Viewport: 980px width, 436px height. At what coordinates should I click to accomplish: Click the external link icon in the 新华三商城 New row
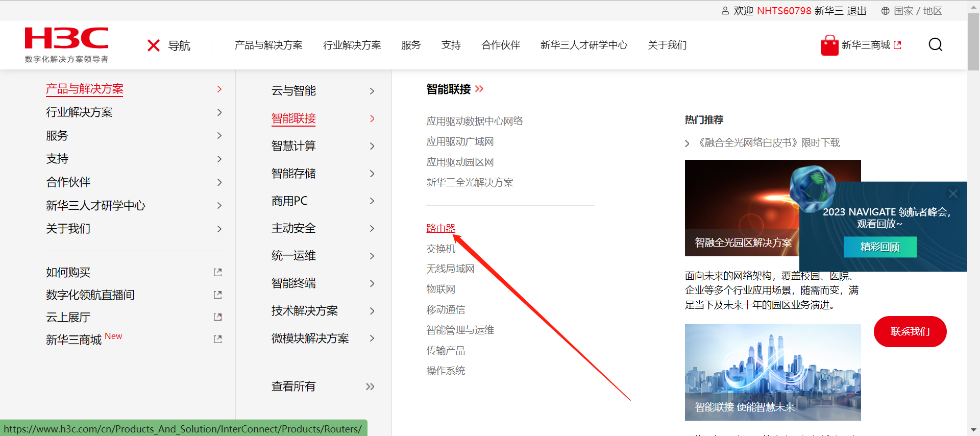pyautogui.click(x=217, y=339)
